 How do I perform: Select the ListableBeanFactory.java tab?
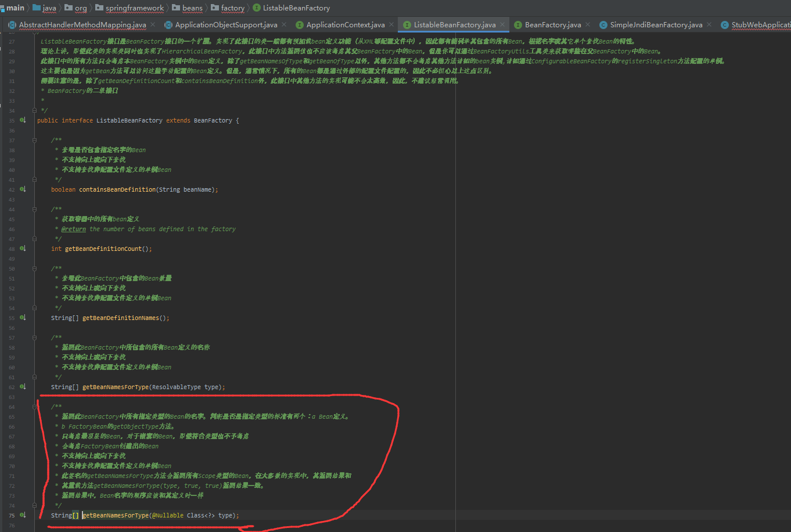pyautogui.click(x=454, y=24)
